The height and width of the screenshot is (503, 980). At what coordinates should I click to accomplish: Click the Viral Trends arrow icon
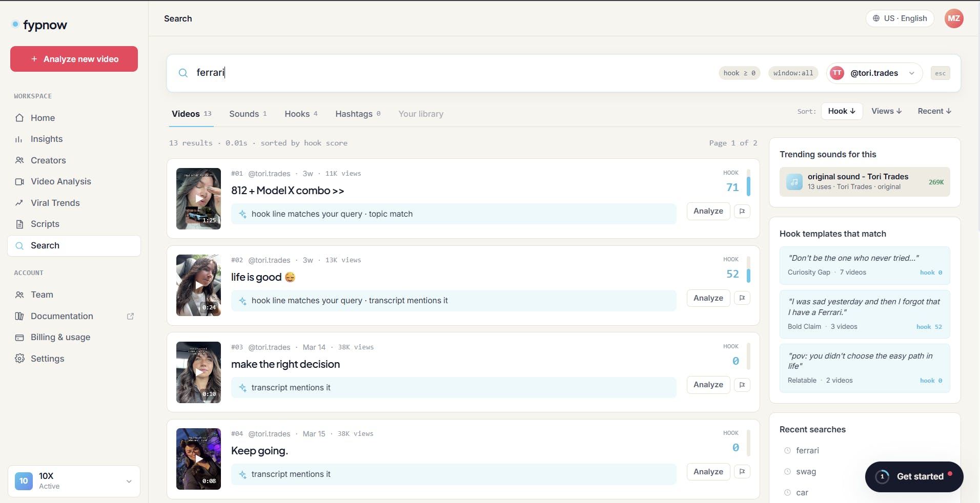pyautogui.click(x=19, y=203)
